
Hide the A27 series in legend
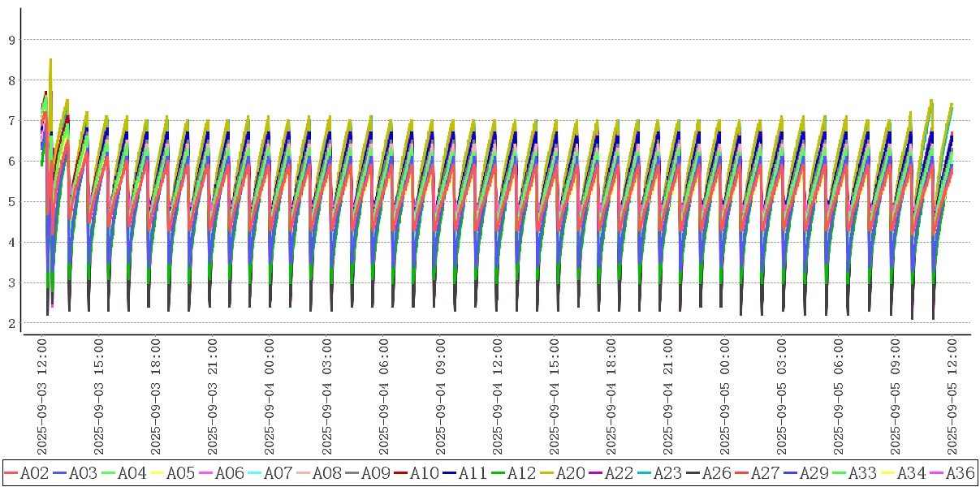click(x=757, y=472)
